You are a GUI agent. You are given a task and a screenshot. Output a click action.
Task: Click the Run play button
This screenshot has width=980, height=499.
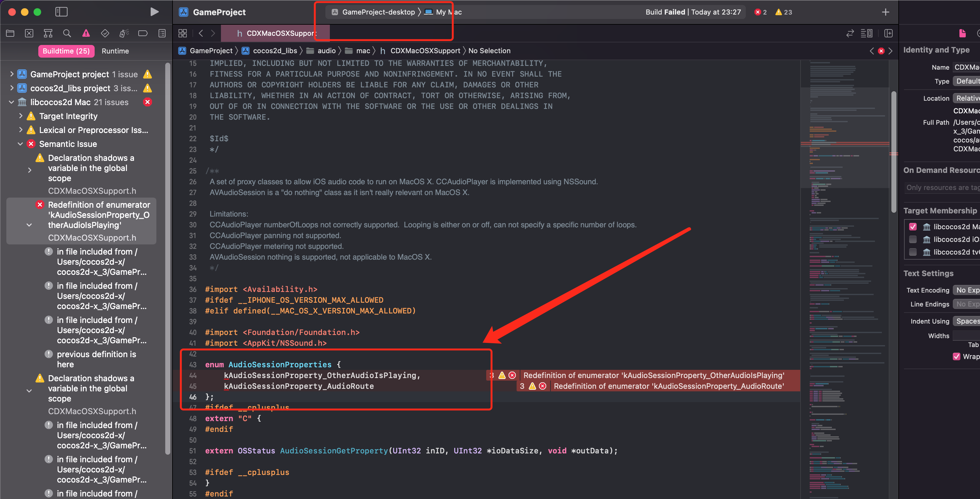154,12
